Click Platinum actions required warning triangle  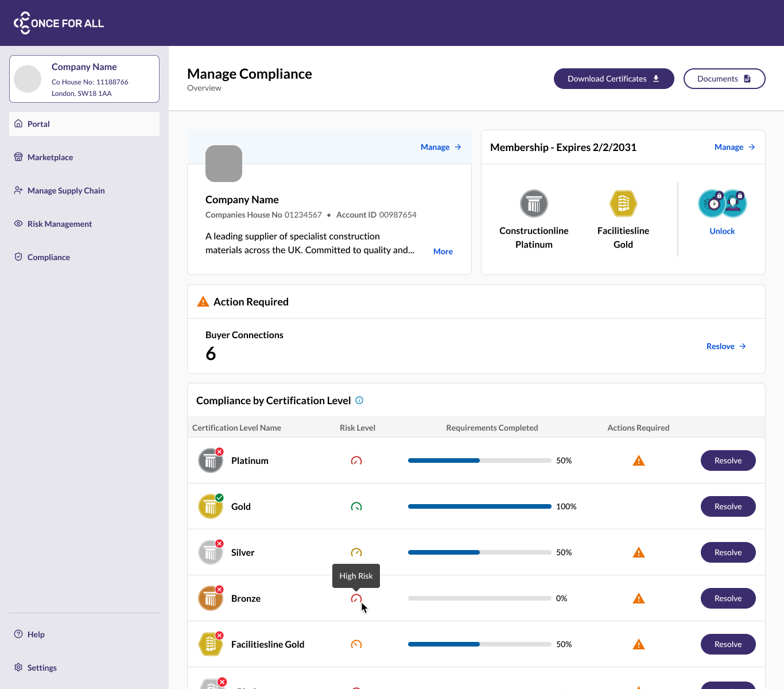(x=639, y=460)
